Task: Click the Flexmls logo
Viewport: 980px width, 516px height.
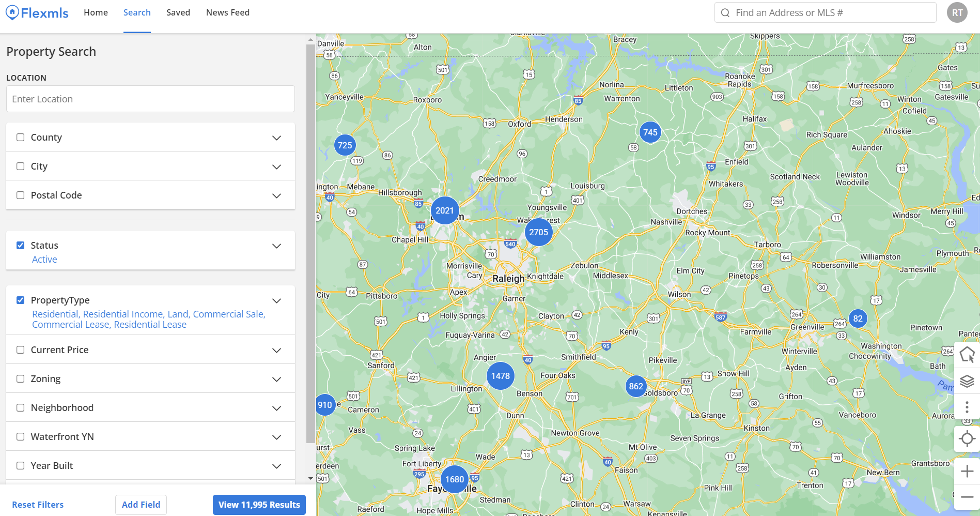Action: [x=37, y=13]
